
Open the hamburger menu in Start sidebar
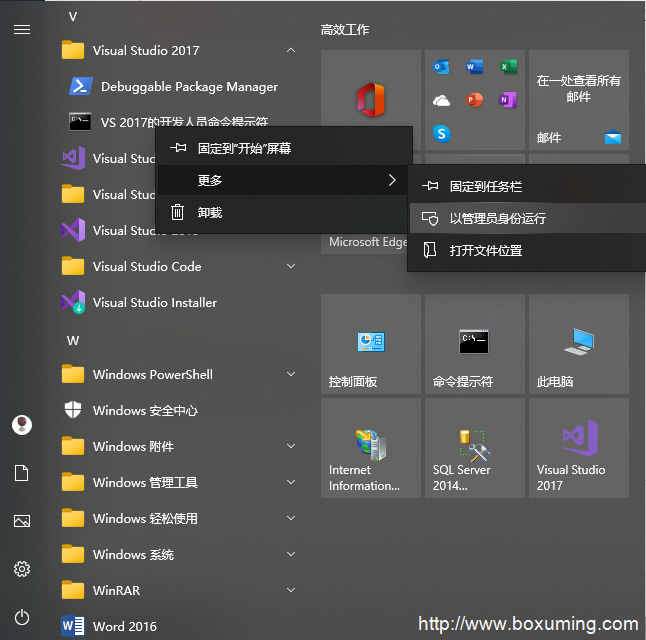click(22, 30)
